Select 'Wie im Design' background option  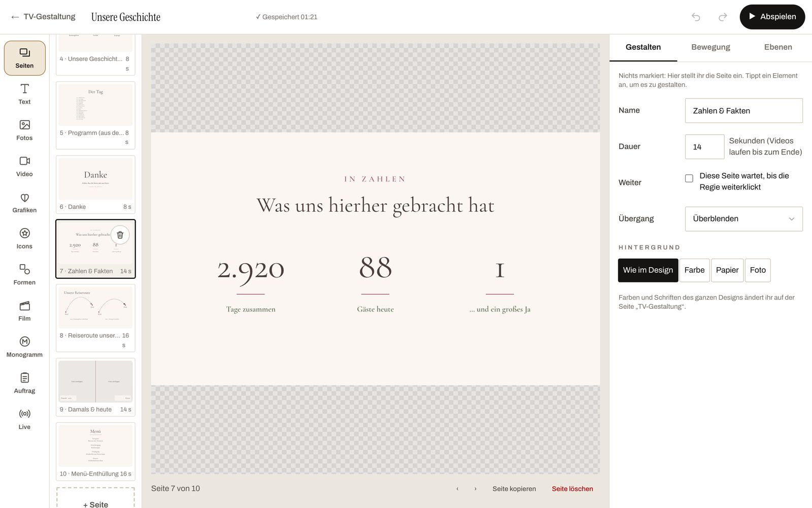click(x=648, y=270)
